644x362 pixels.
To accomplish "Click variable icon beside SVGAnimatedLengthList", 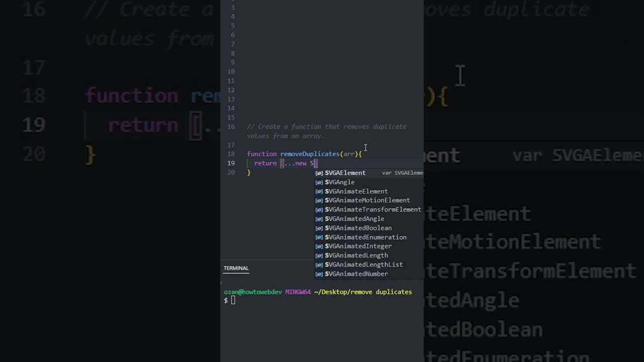I will (319, 264).
